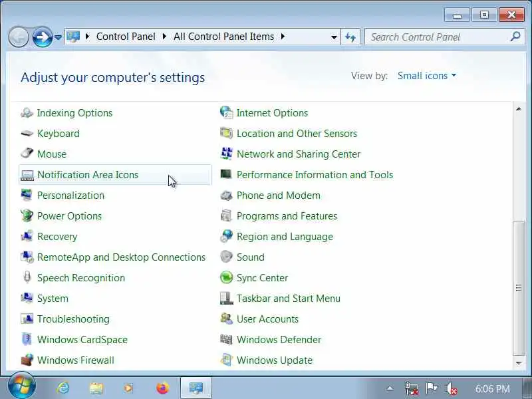Open the recent pages arrow beside Forward
Screen dimensions: 532x399
[x=58, y=37]
